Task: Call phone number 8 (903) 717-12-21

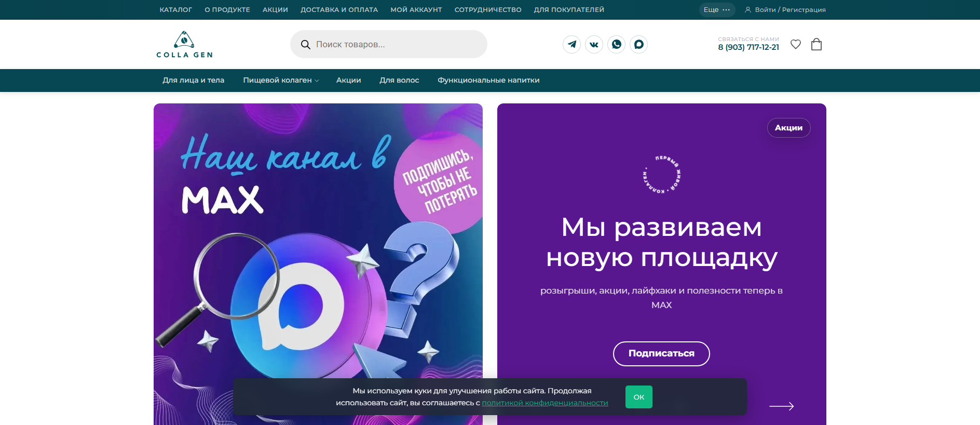Action: (748, 47)
